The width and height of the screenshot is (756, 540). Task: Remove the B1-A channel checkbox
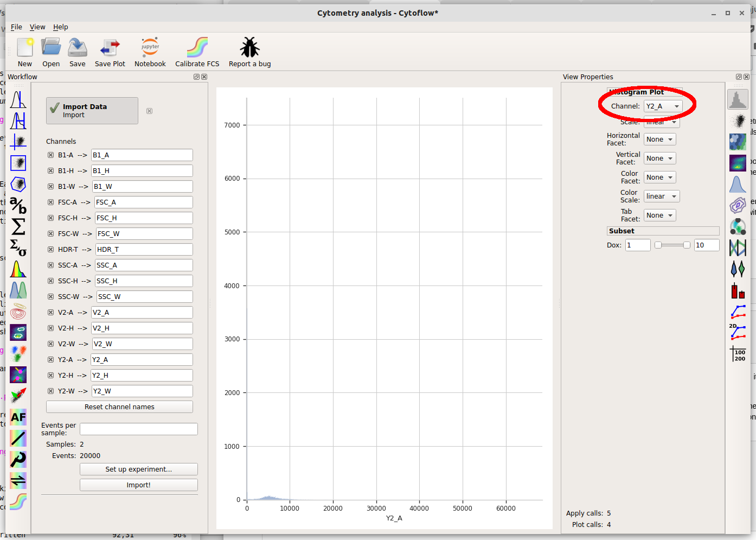(50, 155)
